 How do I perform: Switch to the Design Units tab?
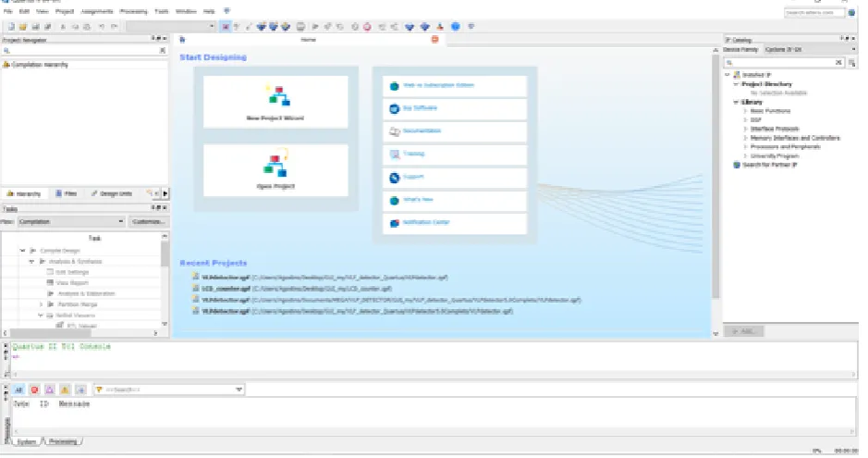tap(111, 193)
